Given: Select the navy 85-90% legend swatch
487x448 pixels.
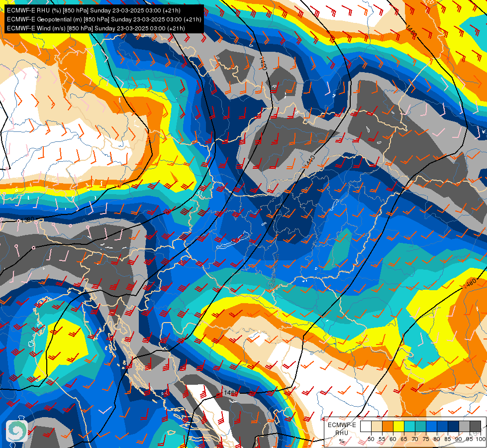Looking at the screenshot, I should pyautogui.click(x=453, y=426).
